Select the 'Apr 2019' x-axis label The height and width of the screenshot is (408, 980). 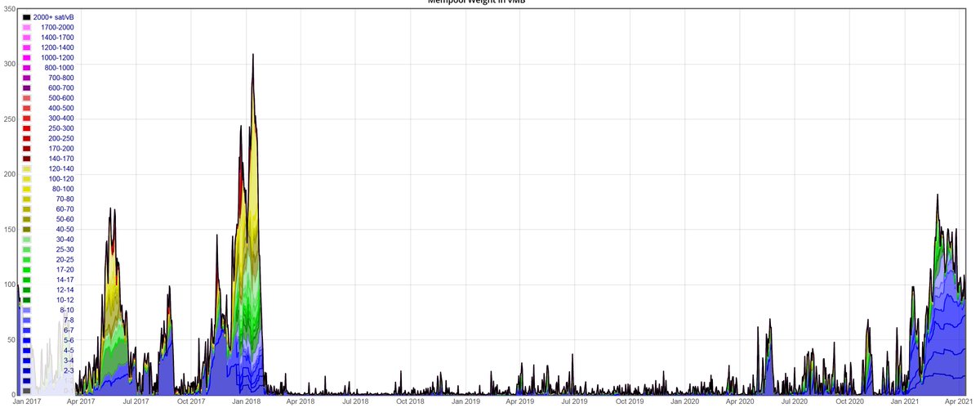(x=519, y=401)
